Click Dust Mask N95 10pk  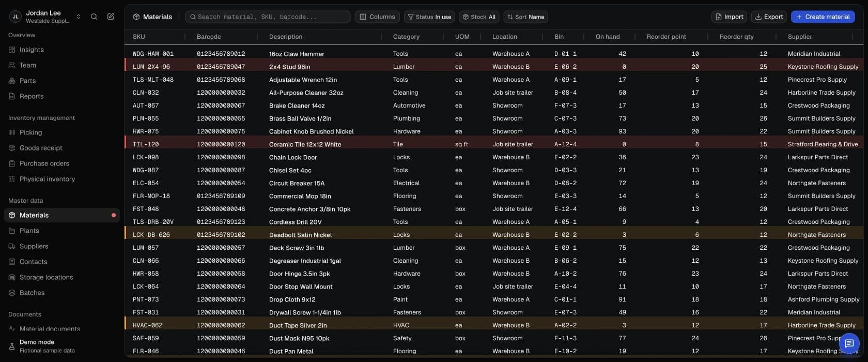coord(299,338)
